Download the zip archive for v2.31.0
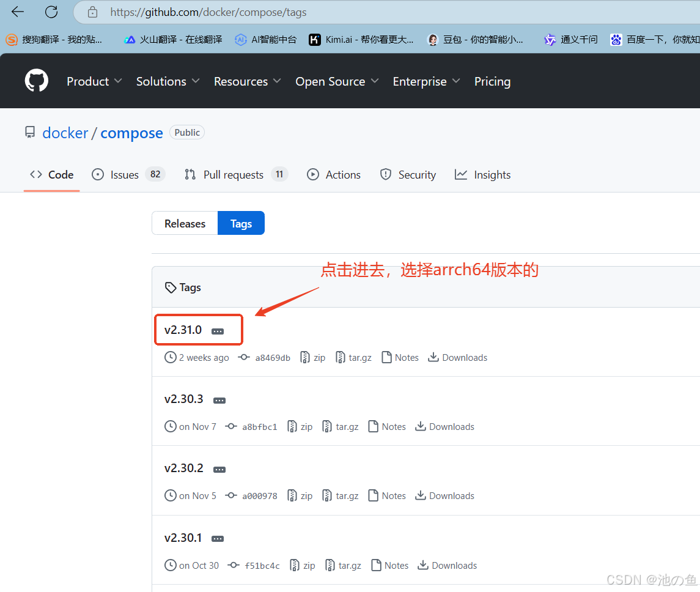 coord(313,358)
